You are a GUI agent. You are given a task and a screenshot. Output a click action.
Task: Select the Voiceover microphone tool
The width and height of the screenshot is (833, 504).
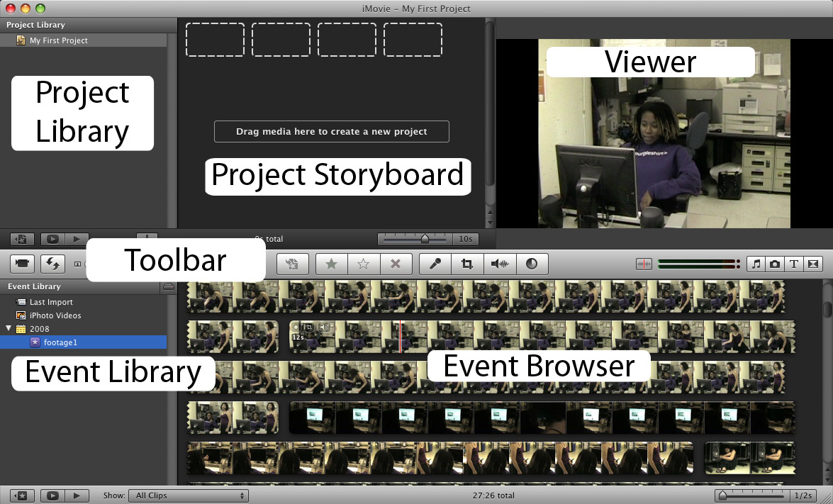click(435, 264)
